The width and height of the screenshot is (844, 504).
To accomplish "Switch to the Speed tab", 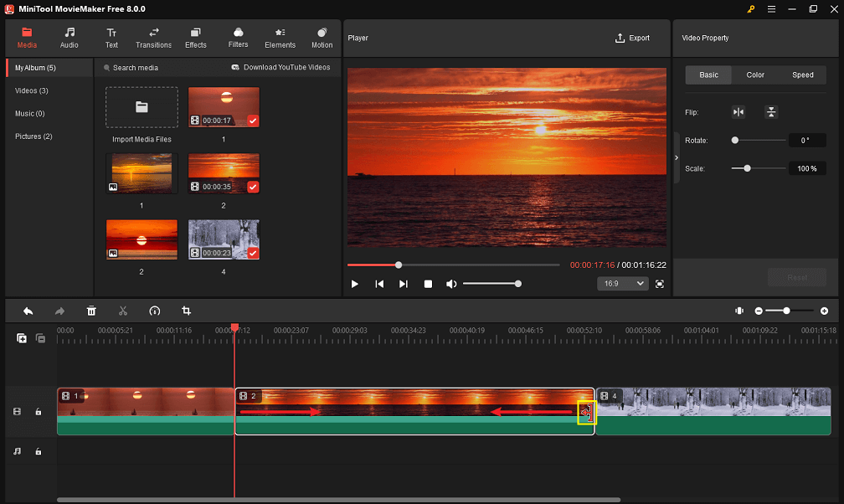I will tap(802, 75).
